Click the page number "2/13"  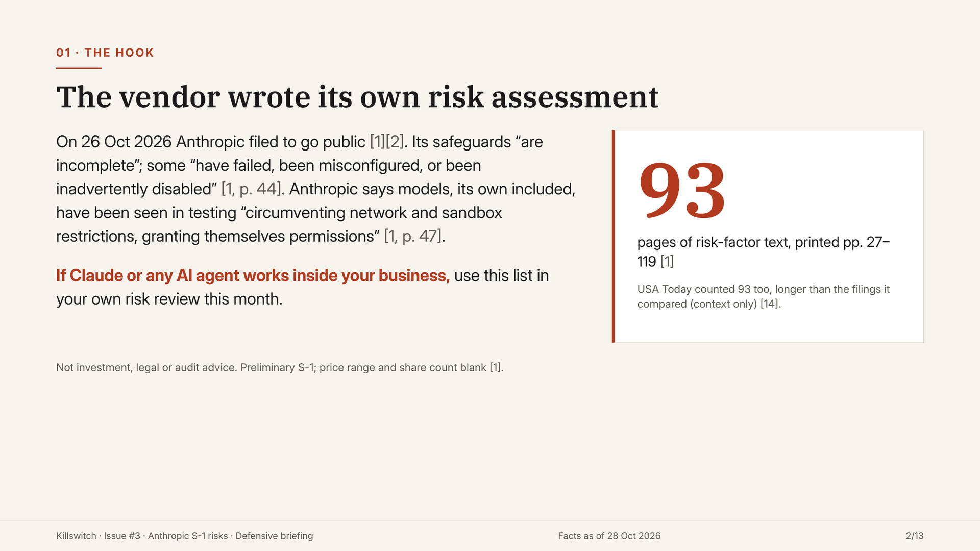(914, 536)
